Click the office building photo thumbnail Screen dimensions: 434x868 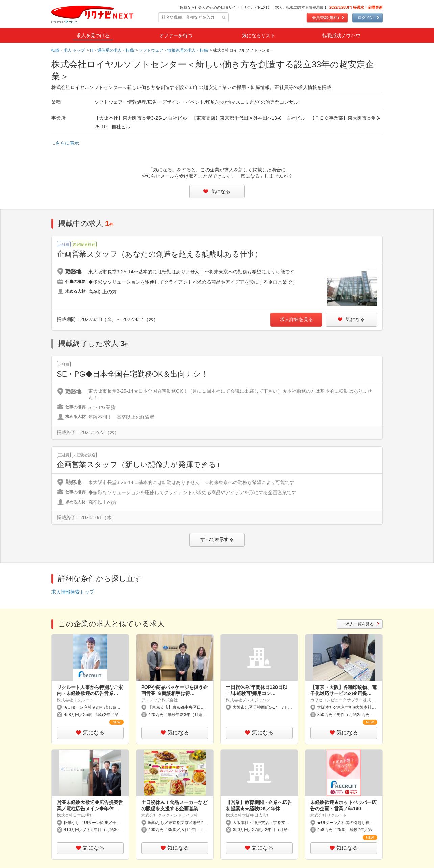pyautogui.click(x=352, y=287)
